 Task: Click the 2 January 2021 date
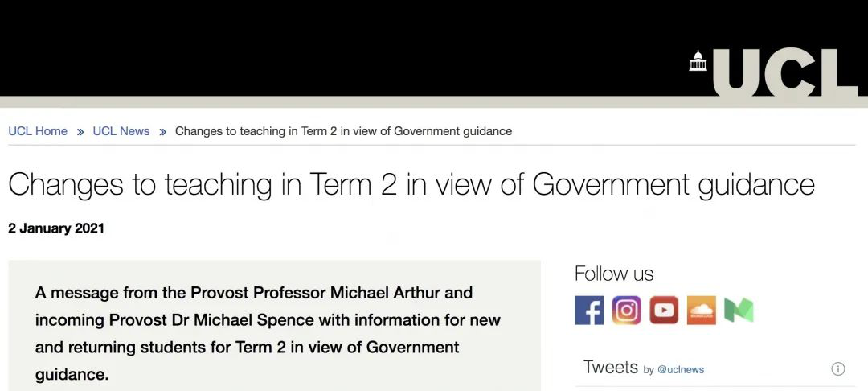[x=56, y=228]
